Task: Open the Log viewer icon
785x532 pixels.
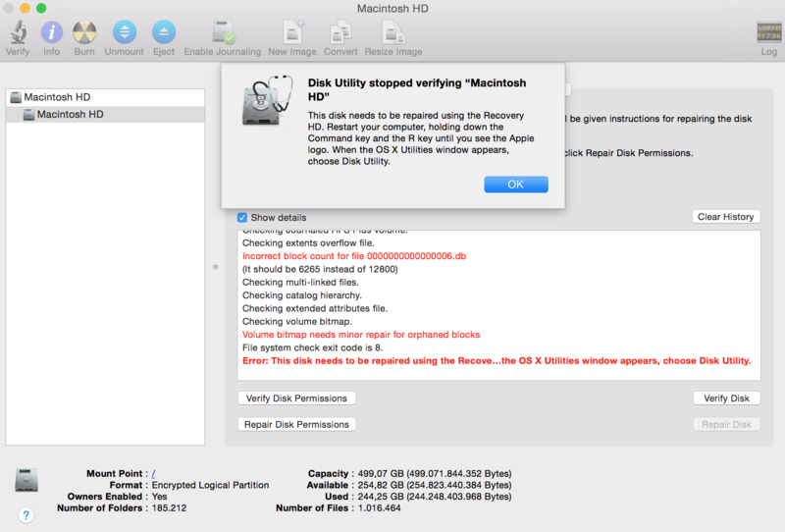Action: coord(768,33)
